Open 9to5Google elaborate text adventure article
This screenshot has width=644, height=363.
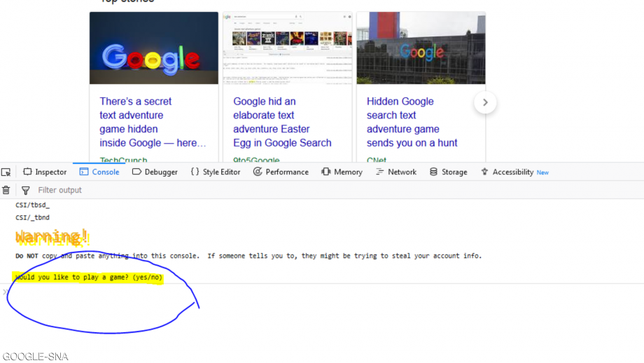point(282,122)
